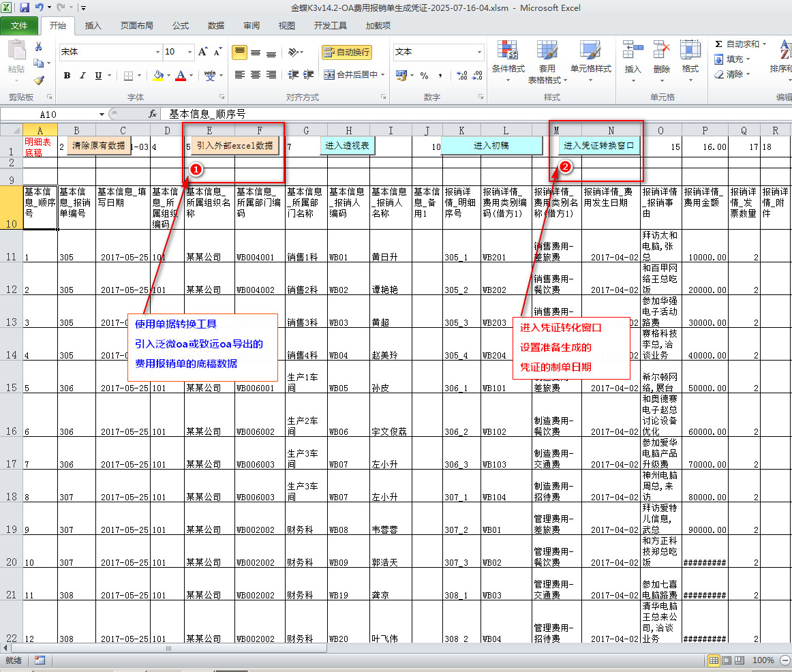Decrease font size with the small A icon

pos(217,52)
